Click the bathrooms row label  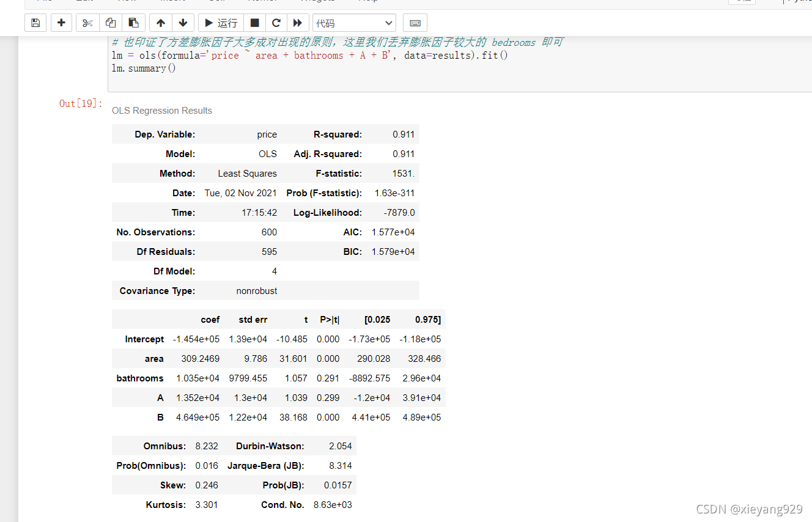pyautogui.click(x=140, y=378)
